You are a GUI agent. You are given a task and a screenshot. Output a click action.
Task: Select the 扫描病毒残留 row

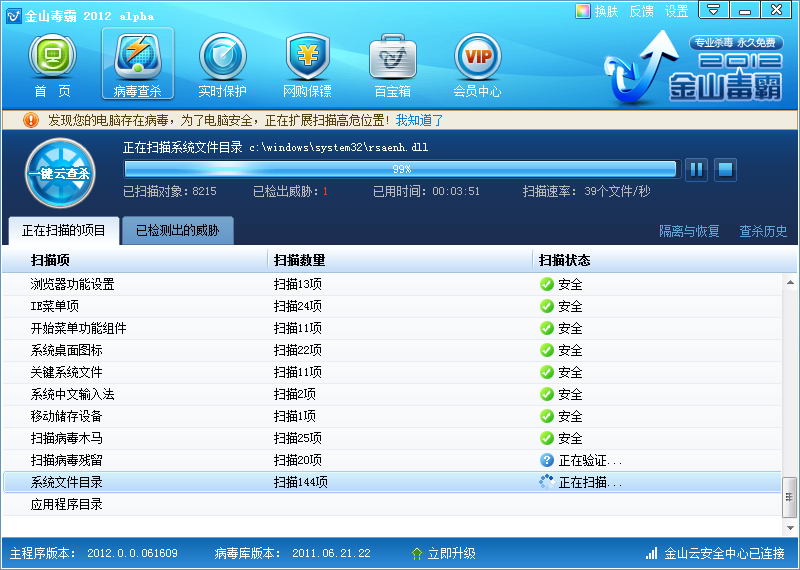392,460
